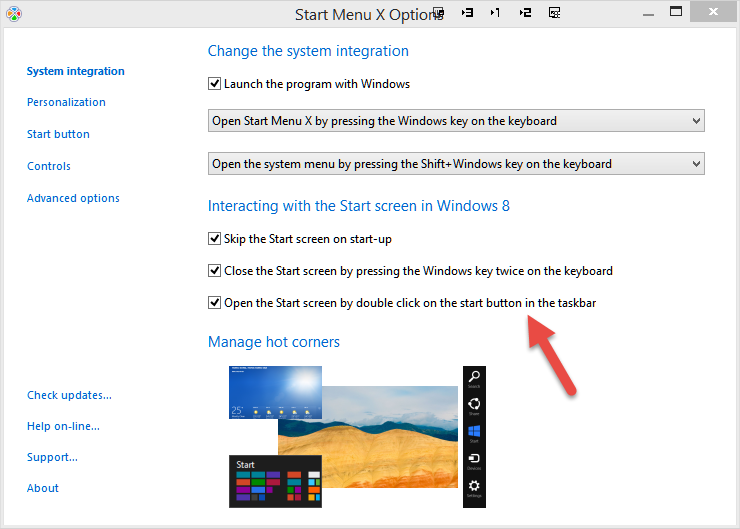The width and height of the screenshot is (740, 529).
Task: Disable Open Start screen by double click
Action: [214, 302]
